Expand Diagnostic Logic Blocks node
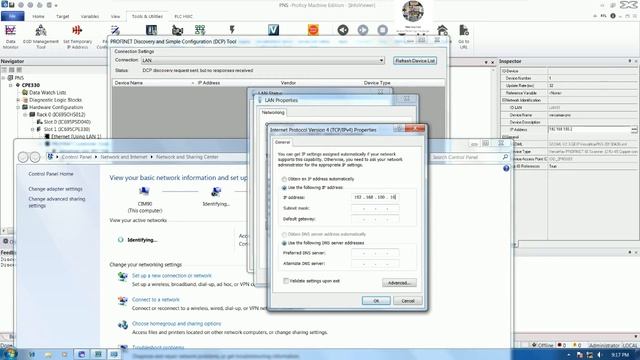The image size is (640, 360). pos(18,100)
